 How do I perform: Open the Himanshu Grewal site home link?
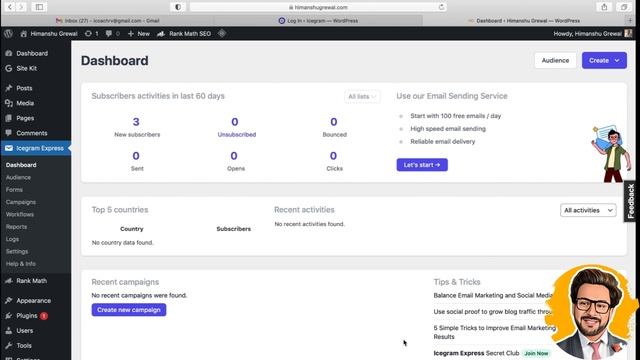(x=49, y=34)
